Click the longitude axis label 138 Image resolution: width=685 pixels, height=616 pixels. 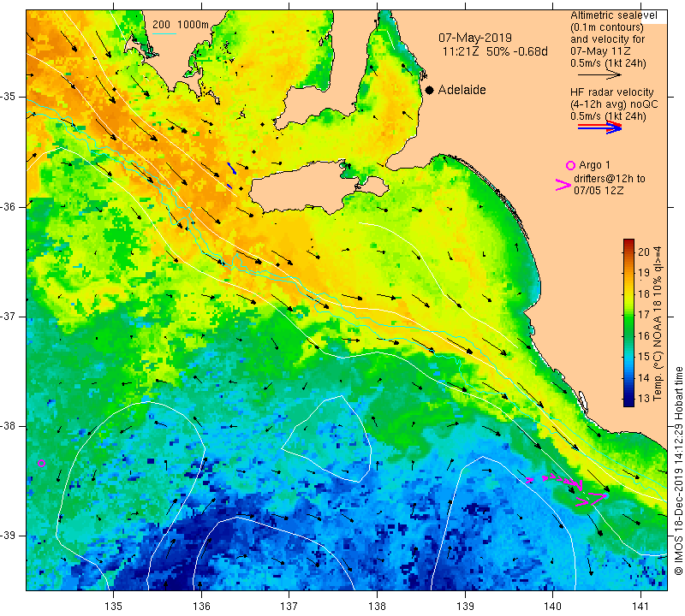377,606
